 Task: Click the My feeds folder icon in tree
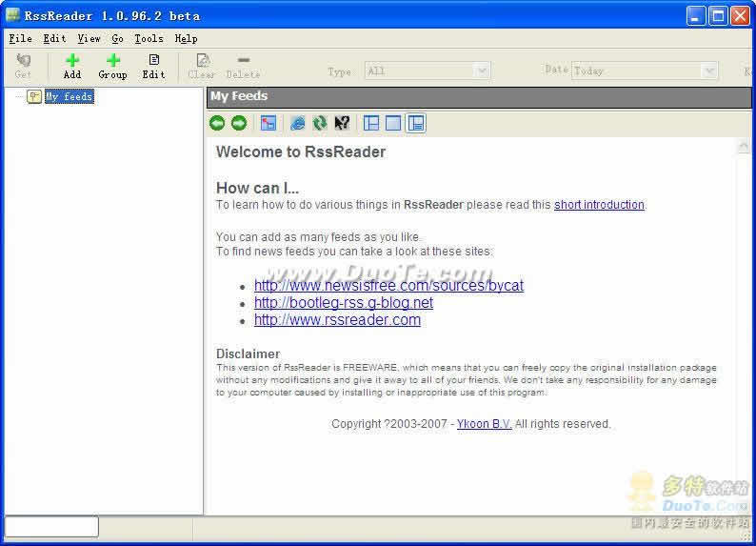coord(33,96)
